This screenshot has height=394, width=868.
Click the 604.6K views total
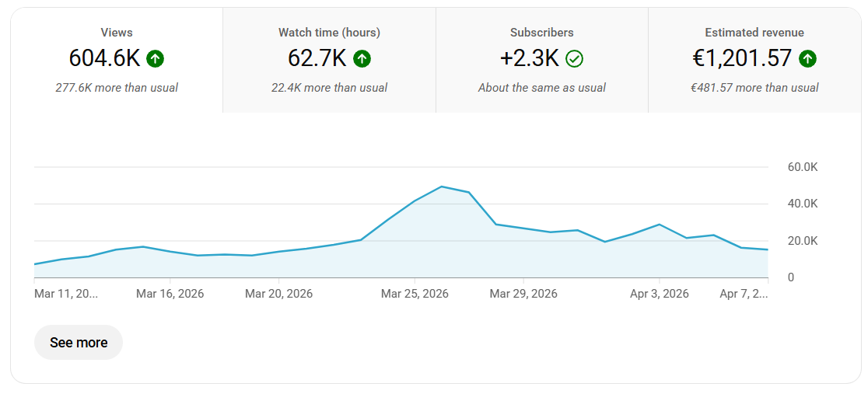tap(105, 58)
